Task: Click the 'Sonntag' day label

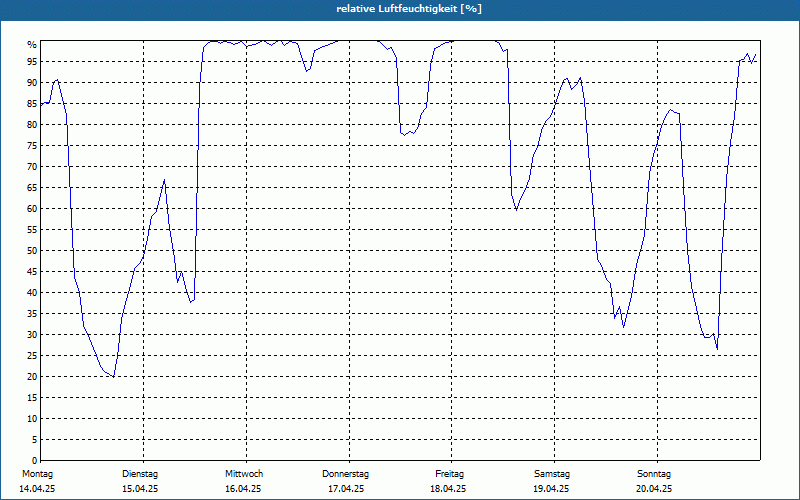Action: (654, 474)
